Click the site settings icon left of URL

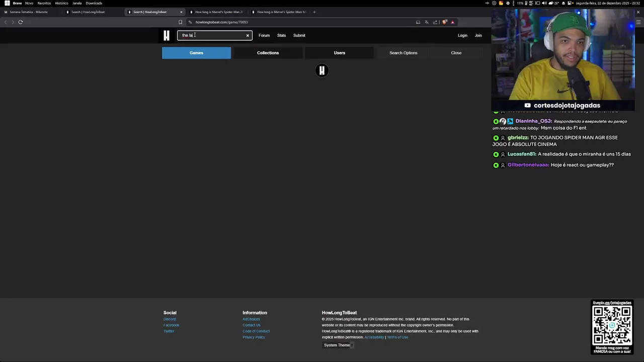tap(190, 22)
